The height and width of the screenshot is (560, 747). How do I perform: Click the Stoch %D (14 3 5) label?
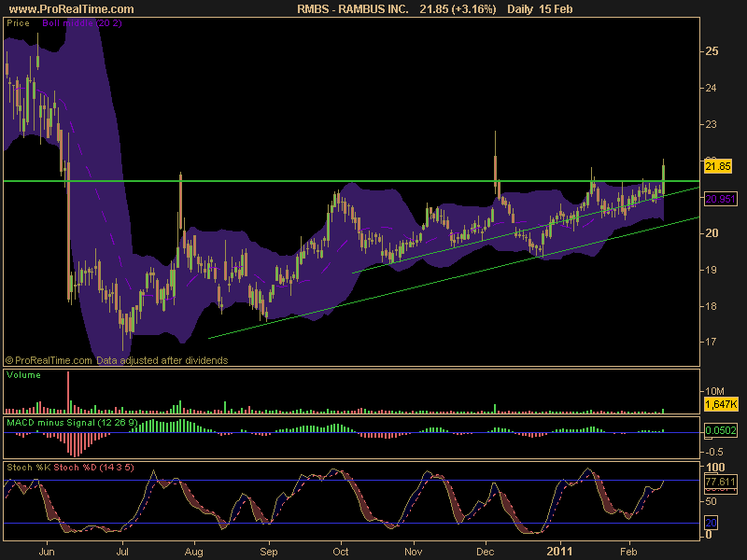pyautogui.click(x=94, y=468)
